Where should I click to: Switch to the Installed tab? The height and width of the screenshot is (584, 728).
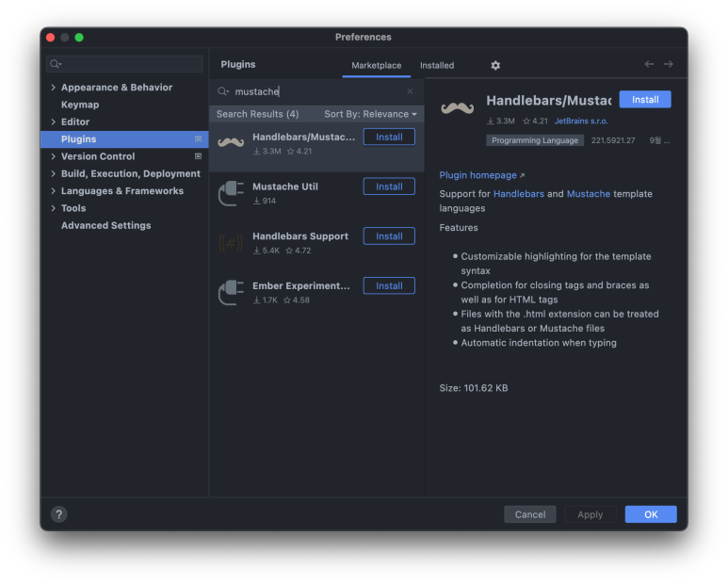point(437,65)
